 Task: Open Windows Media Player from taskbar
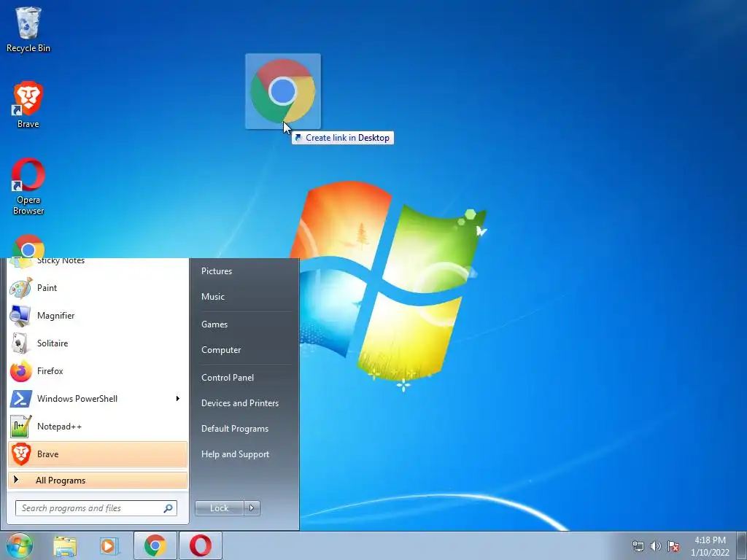(109, 546)
